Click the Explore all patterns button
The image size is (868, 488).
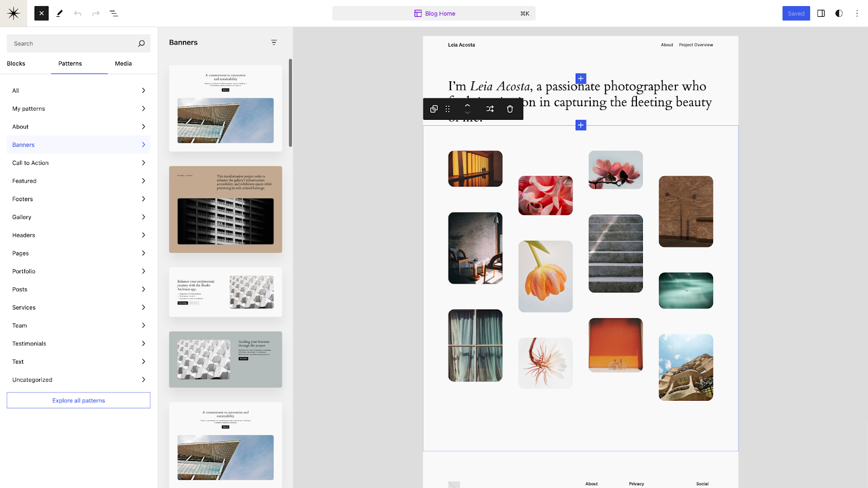pyautogui.click(x=78, y=400)
